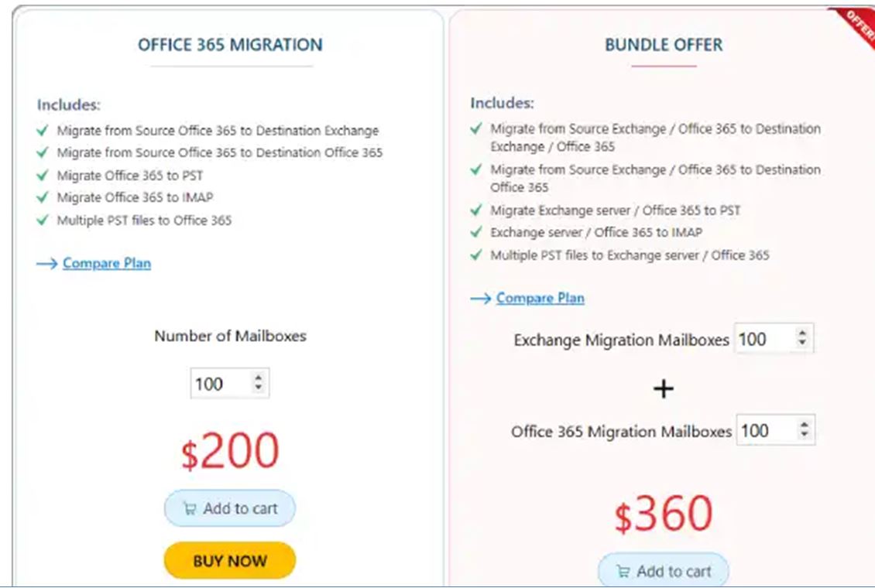Focus the Number of Mailboxes input field

click(219, 384)
